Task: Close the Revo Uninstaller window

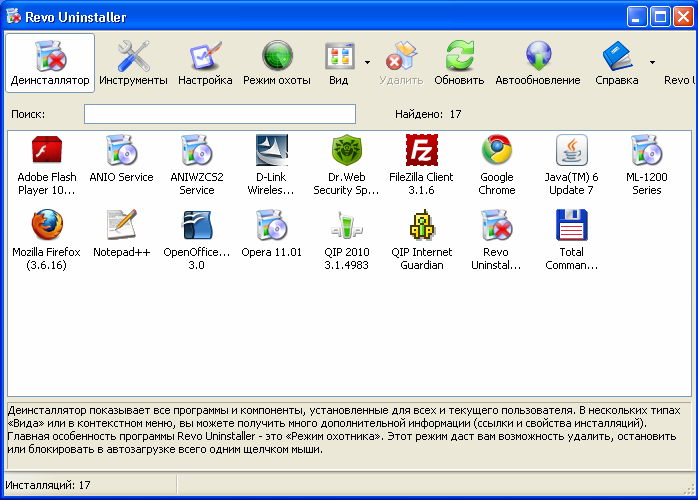Action: pyautogui.click(x=683, y=17)
